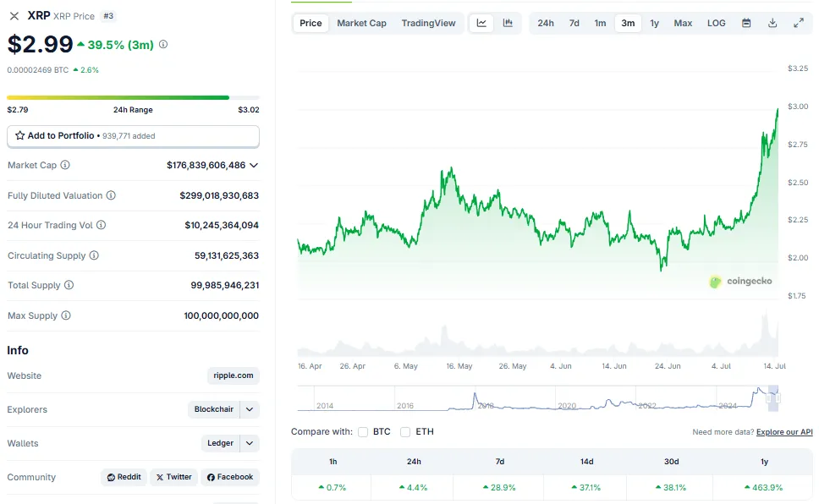Open the Blockchair explorer
The width and height of the screenshot is (819, 504).
point(213,409)
